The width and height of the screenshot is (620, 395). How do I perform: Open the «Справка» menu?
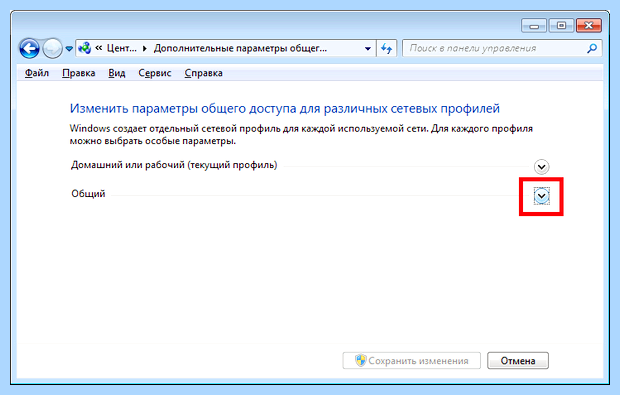203,73
